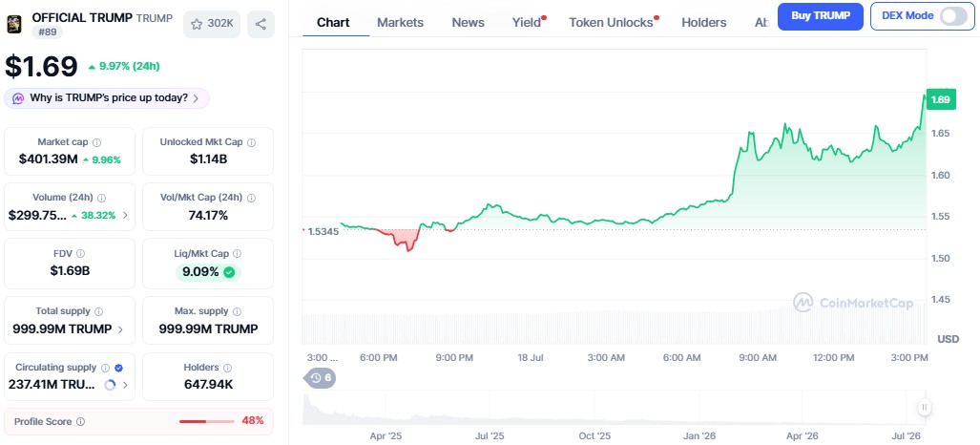Click the USD currency label on chart
The image size is (980, 445).
point(949,339)
